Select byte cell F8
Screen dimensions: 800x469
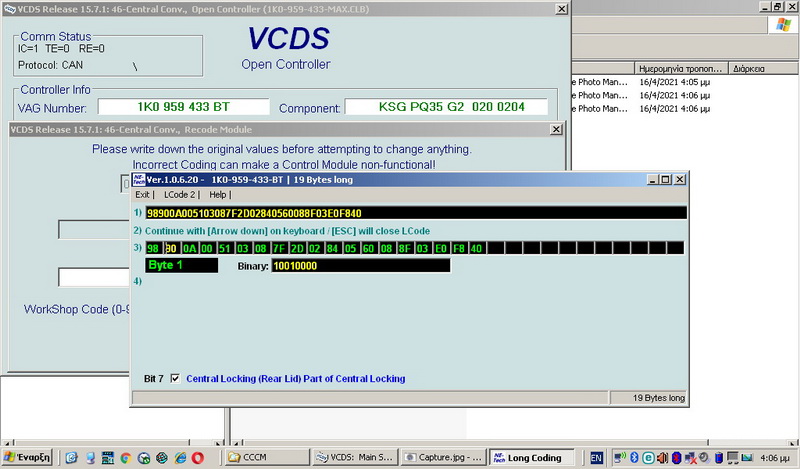[x=459, y=248]
